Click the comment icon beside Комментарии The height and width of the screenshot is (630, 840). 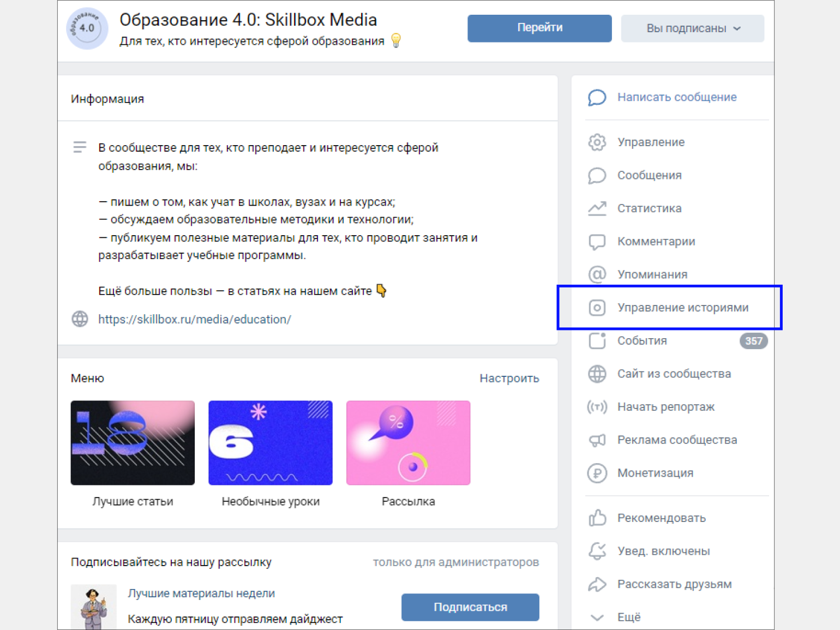pos(597,242)
